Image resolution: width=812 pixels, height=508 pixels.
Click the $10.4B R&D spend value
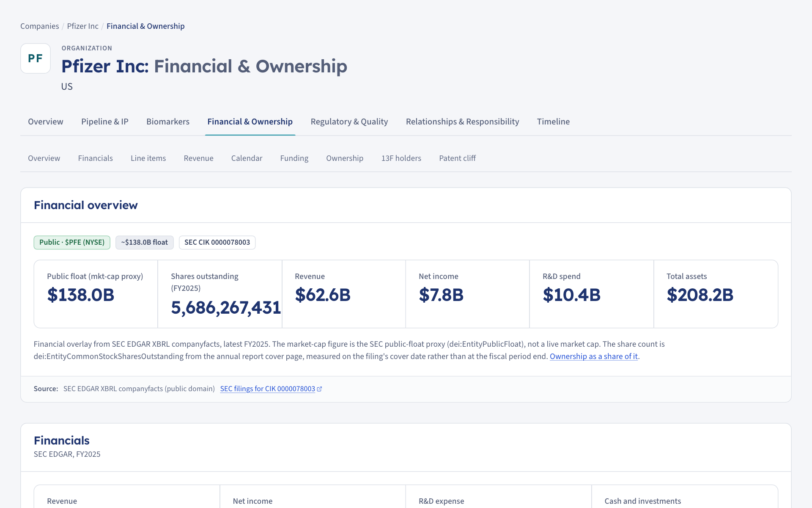tap(572, 295)
